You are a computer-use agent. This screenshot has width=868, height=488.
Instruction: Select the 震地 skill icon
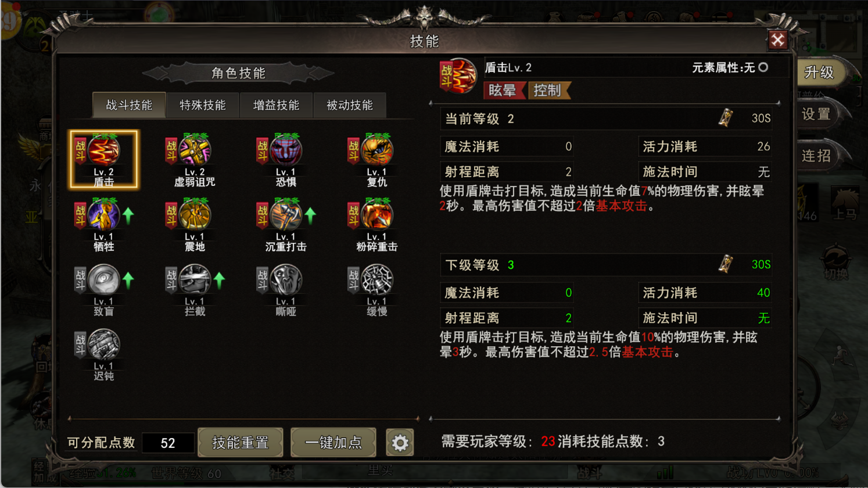(195, 216)
